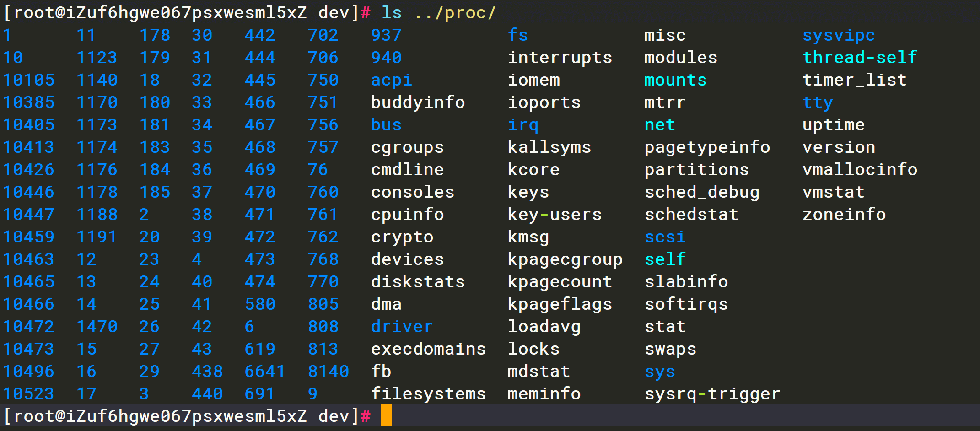Click the cyan 'mounts' symlink
The width and height of the screenshot is (980, 431).
tap(676, 80)
